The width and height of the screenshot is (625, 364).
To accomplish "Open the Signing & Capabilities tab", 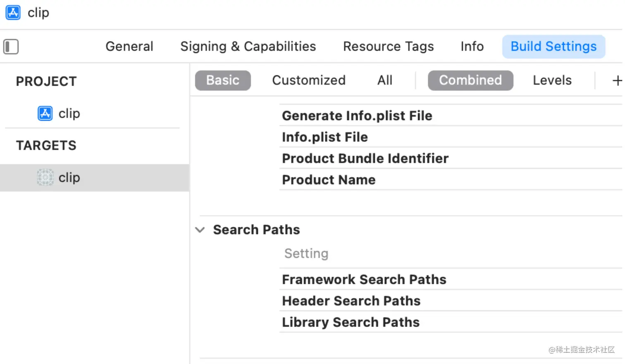I will click(x=248, y=46).
